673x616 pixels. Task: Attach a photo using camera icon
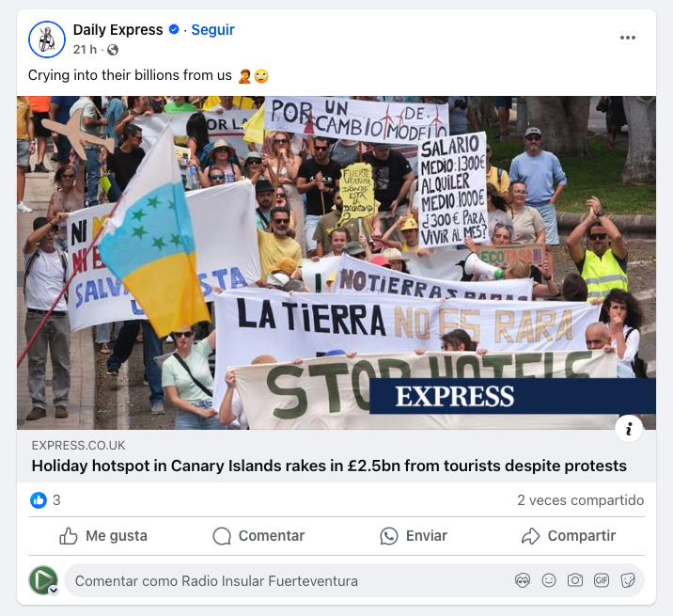click(575, 581)
